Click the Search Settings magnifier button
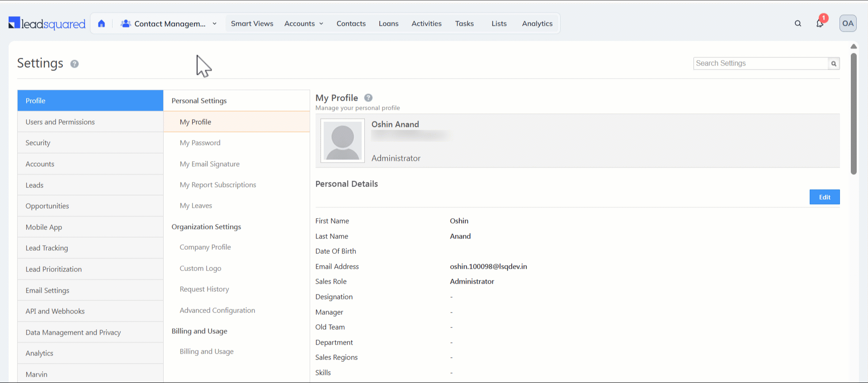Viewport: 868px width, 383px height. click(834, 64)
